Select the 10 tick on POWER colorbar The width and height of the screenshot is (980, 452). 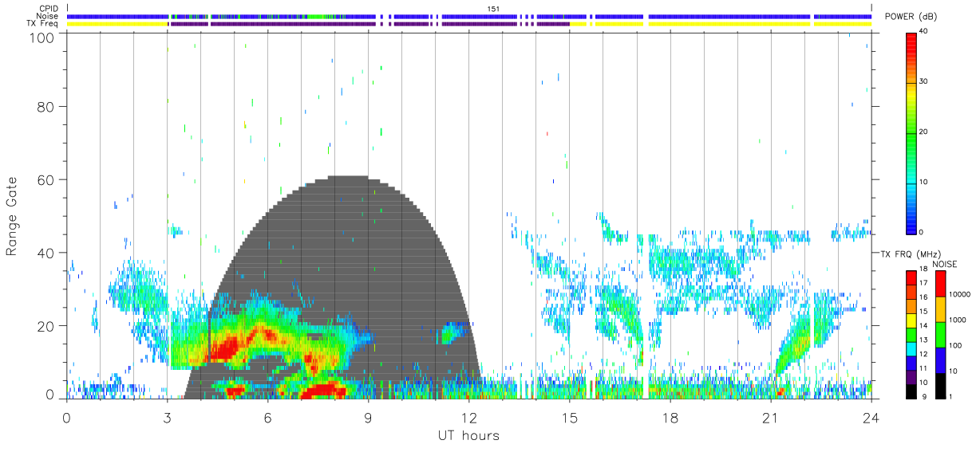(924, 182)
